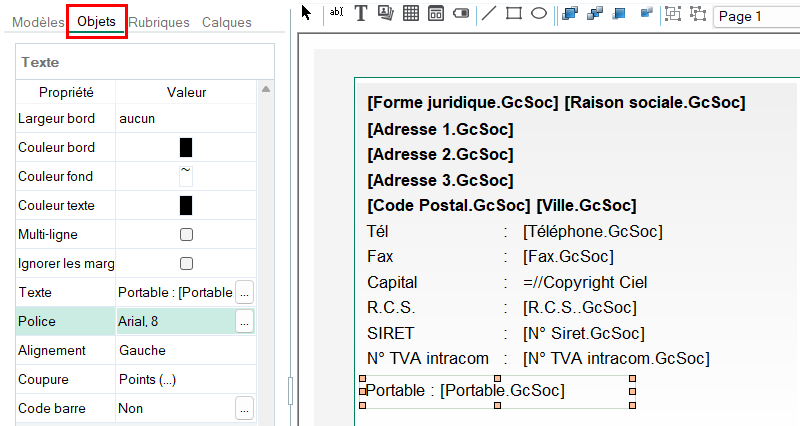
Task: Switch to the Modèles tab
Action: pyautogui.click(x=38, y=22)
